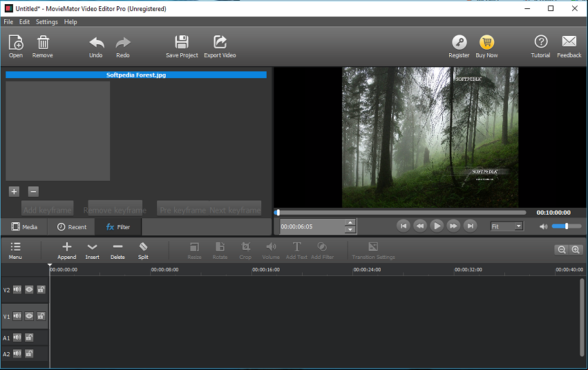The width and height of the screenshot is (588, 370).
Task: Zoom out the timeline
Action: tap(561, 250)
